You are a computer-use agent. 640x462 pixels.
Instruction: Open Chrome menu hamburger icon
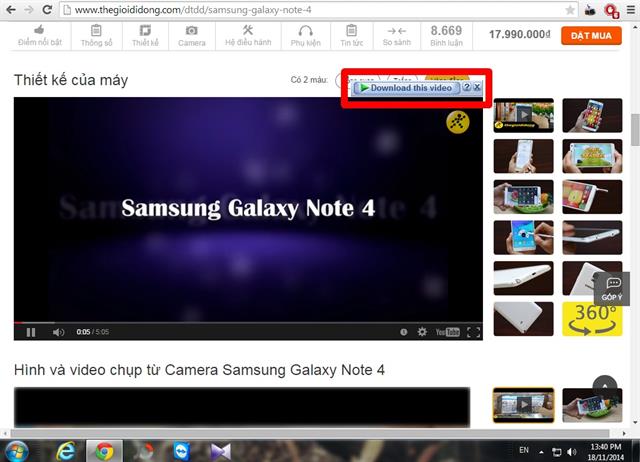(631, 10)
